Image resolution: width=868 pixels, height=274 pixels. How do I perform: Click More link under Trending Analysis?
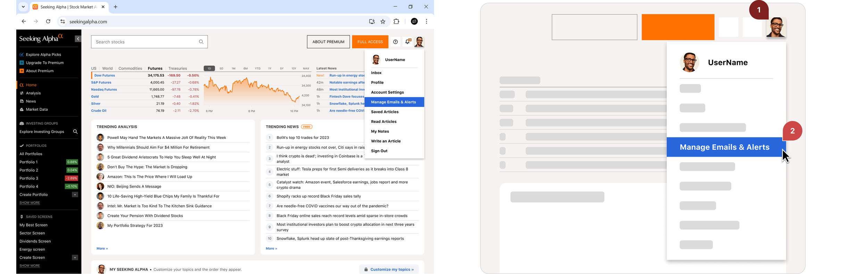click(x=102, y=249)
